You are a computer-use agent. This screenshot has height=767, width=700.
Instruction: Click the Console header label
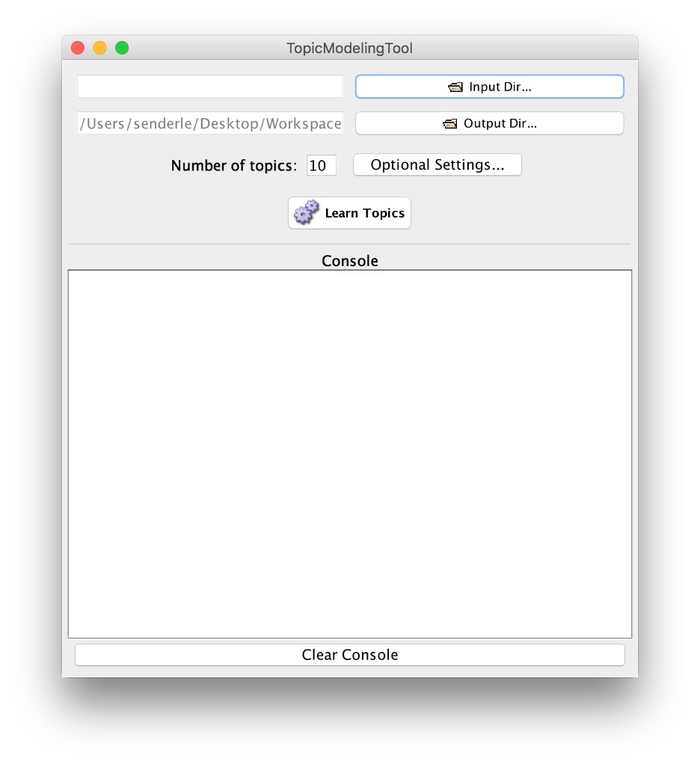349,261
